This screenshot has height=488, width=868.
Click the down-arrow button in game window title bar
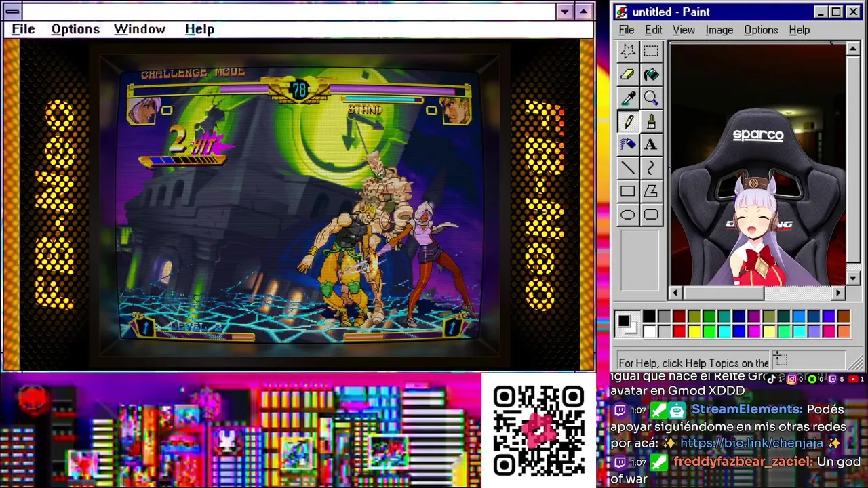click(x=565, y=12)
